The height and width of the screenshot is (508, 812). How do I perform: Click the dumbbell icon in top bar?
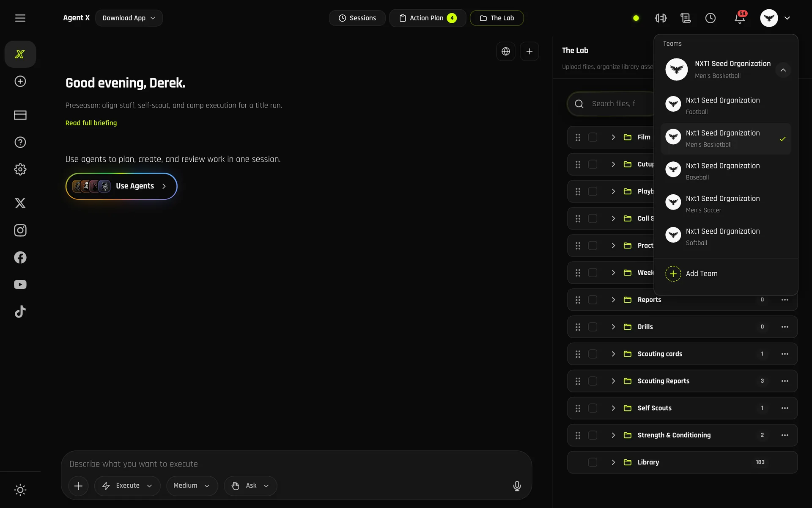[661, 18]
